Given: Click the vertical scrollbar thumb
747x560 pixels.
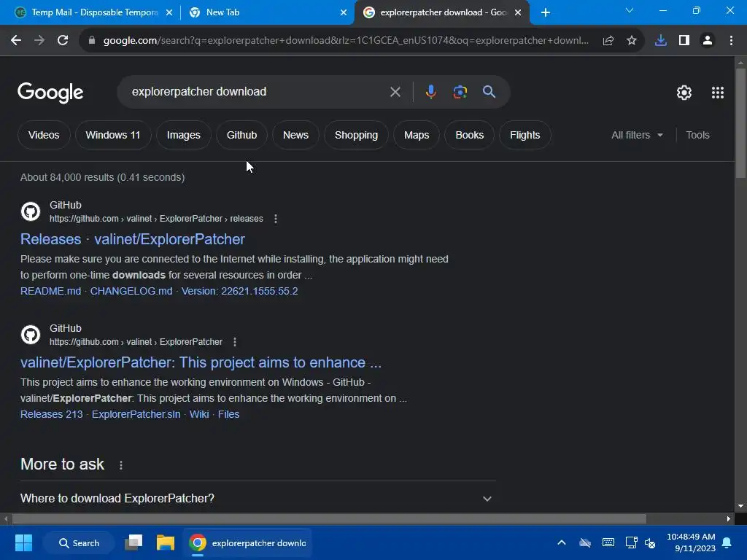Looking at the screenshot, I should click(x=740, y=123).
